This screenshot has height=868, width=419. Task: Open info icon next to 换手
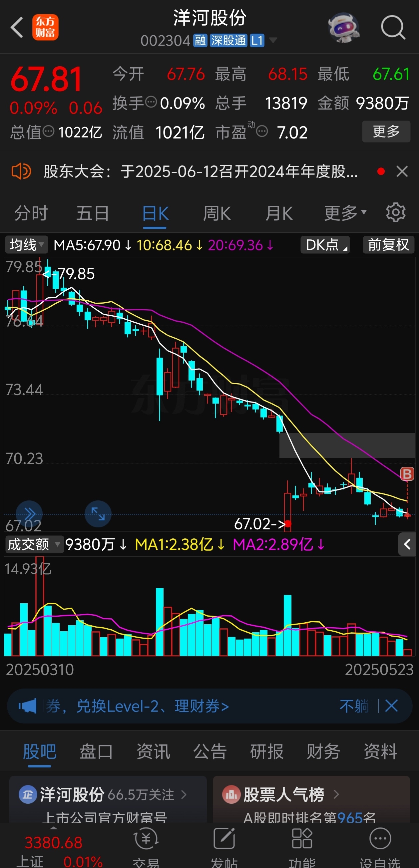pos(151,102)
